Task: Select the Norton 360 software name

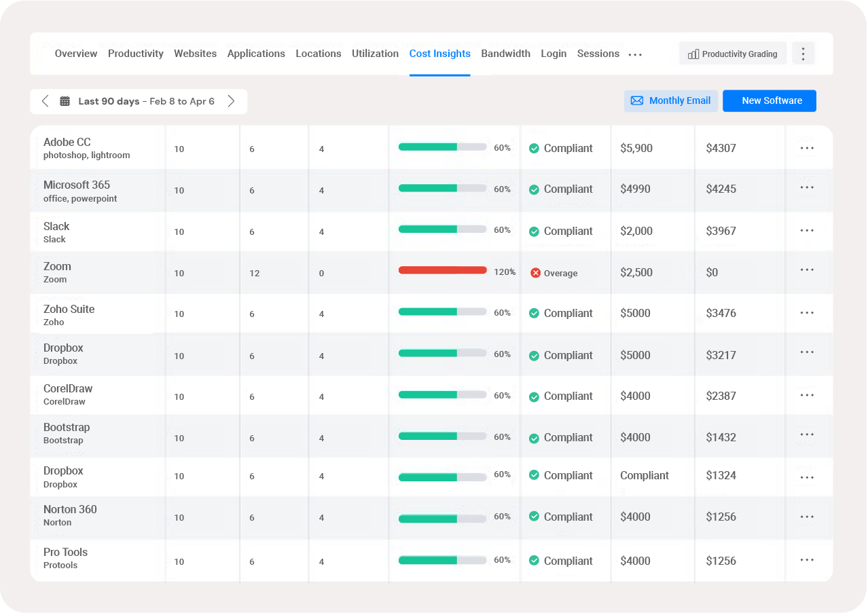Action: (71, 509)
